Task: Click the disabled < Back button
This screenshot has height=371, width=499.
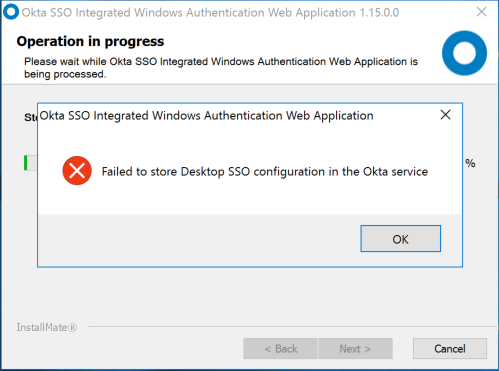Action: [x=280, y=349]
